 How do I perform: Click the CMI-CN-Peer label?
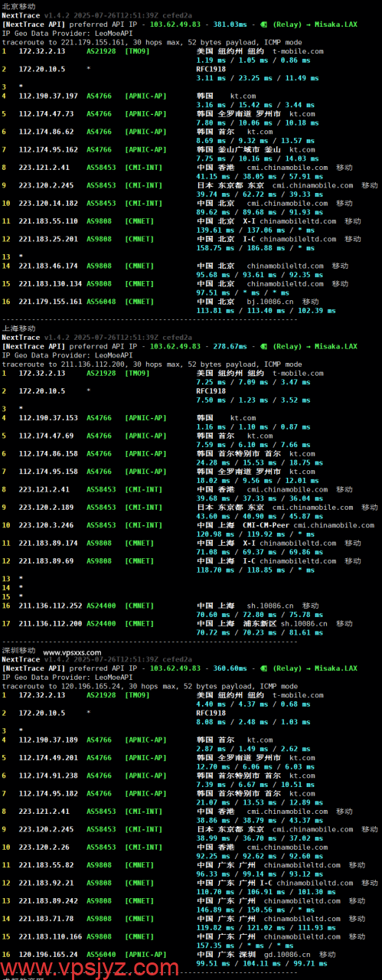click(x=266, y=524)
